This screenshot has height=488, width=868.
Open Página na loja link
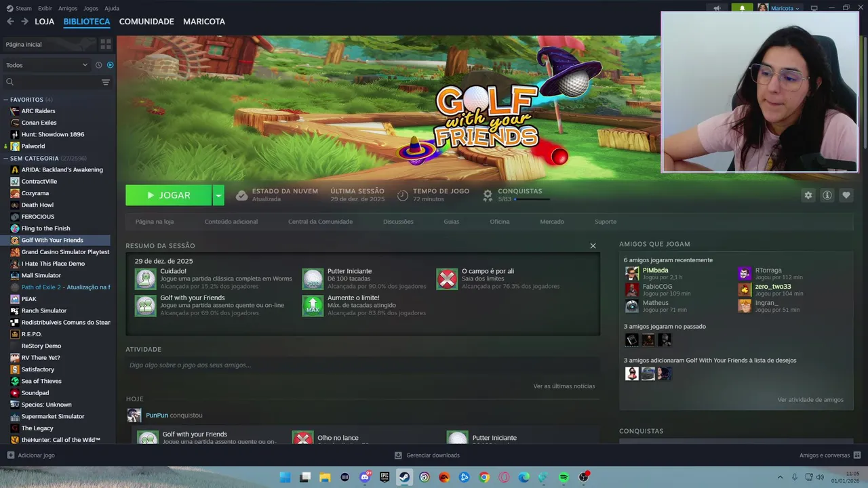pos(155,222)
